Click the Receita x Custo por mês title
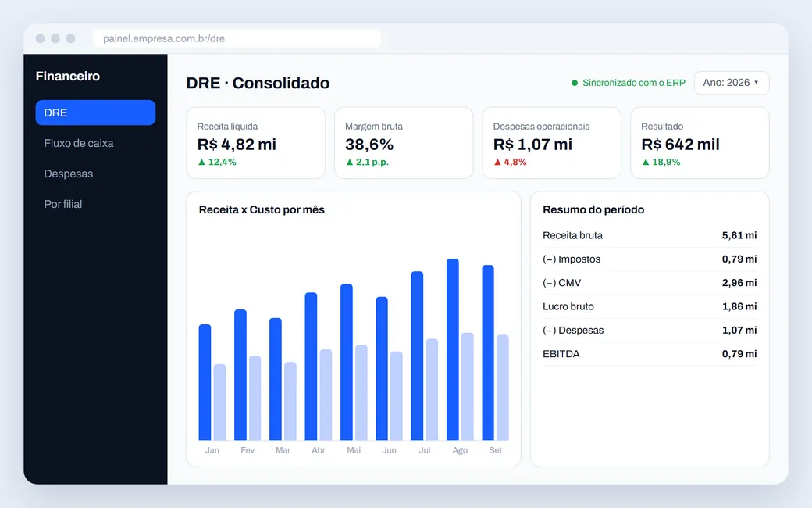The height and width of the screenshot is (508, 812). 262,210
